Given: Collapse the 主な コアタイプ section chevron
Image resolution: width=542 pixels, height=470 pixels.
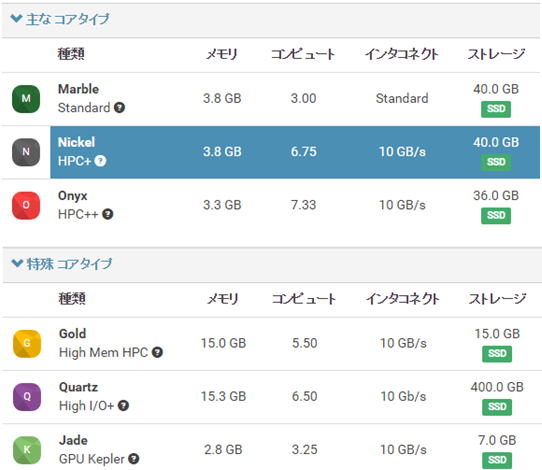Looking at the screenshot, I should 16,18.
